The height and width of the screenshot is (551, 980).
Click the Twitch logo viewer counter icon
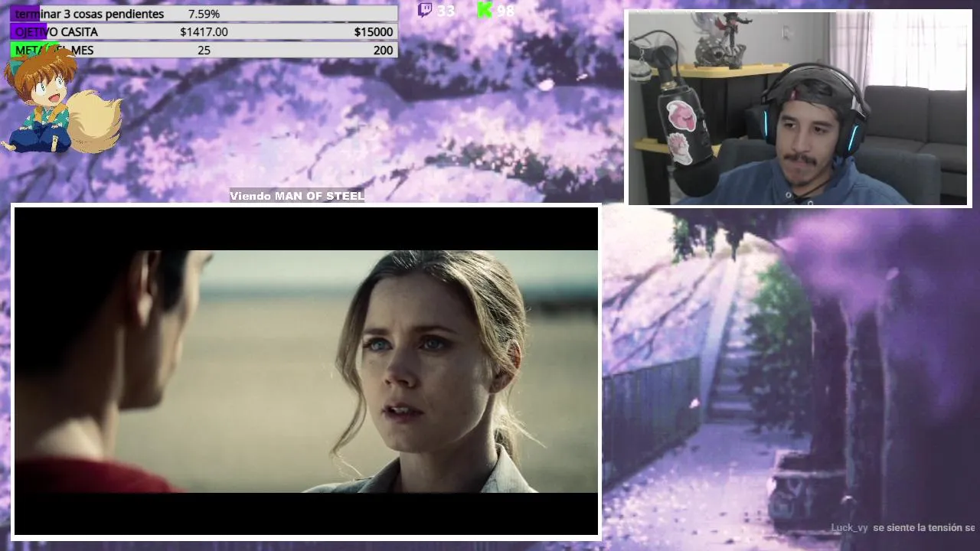(x=425, y=9)
